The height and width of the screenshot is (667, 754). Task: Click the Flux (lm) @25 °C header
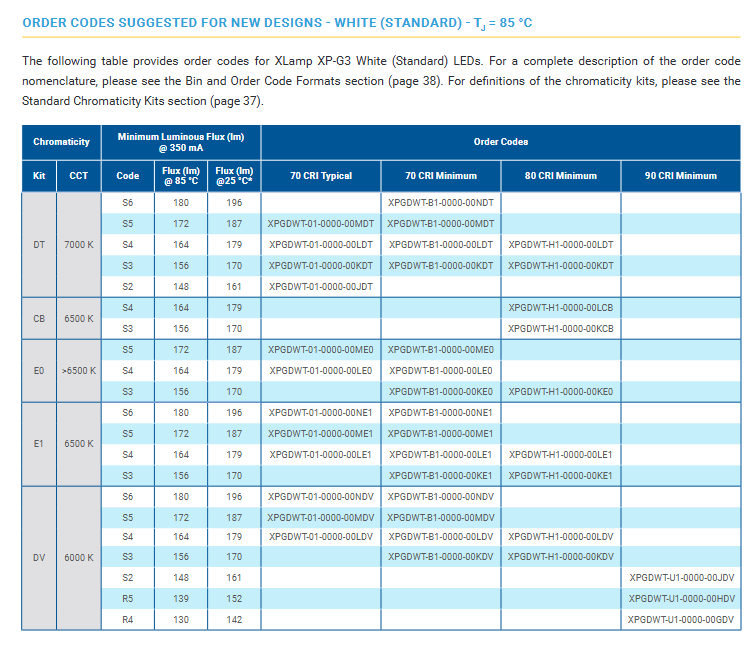pyautogui.click(x=234, y=176)
